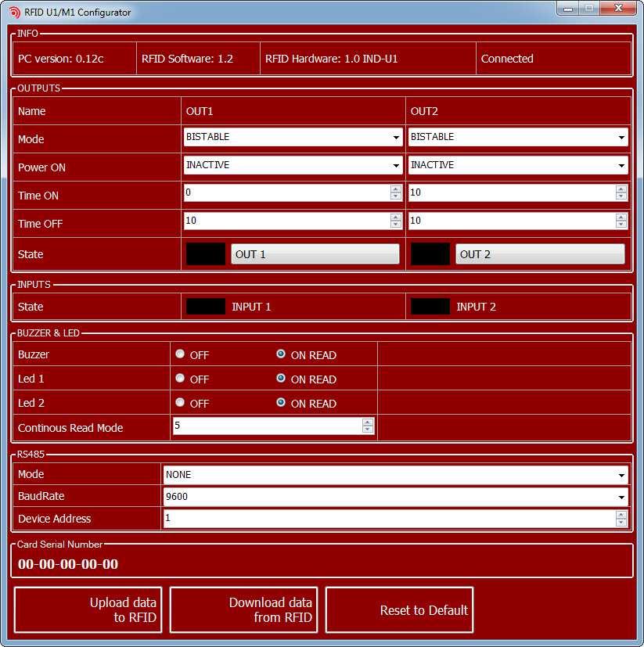Screen dimensions: 644x647
Task: Increase OUT2 Time OFF value
Action: coord(621,217)
